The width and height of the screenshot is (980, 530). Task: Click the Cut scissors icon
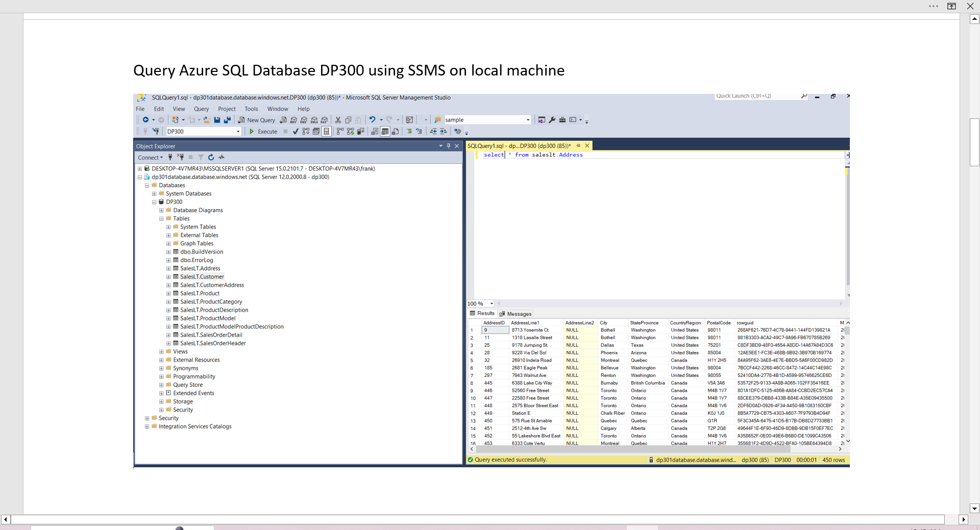pyautogui.click(x=338, y=120)
